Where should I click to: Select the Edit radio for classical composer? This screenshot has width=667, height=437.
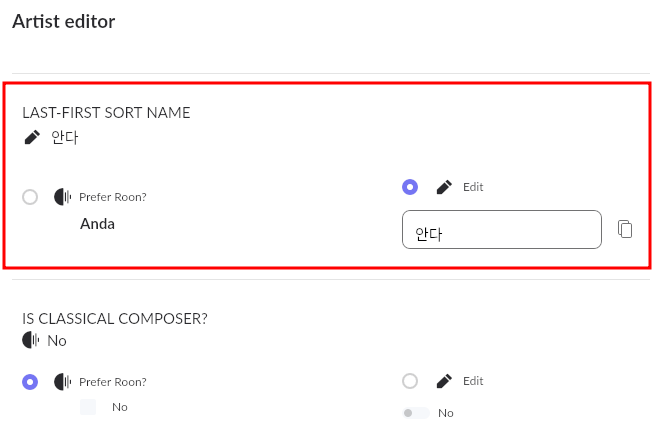pos(409,381)
